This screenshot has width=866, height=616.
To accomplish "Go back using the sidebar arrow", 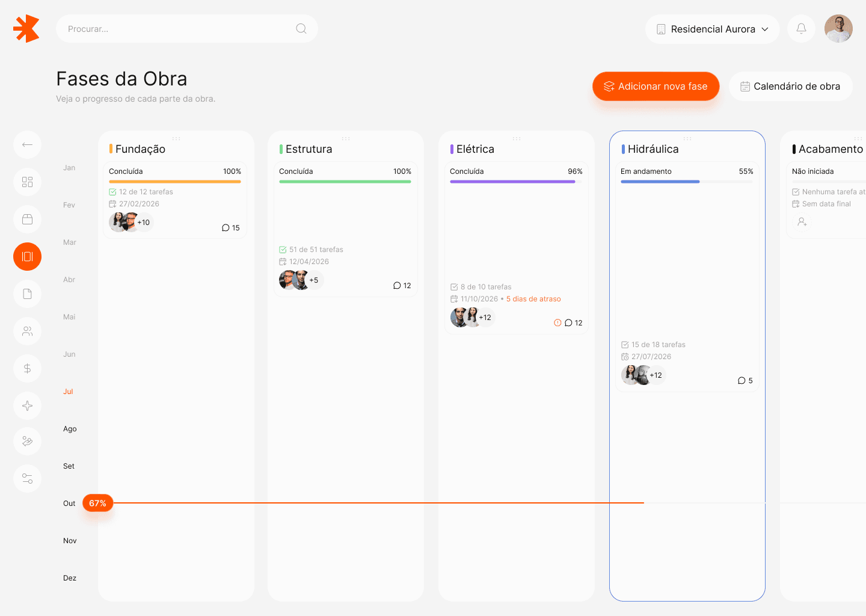I will pos(27,144).
